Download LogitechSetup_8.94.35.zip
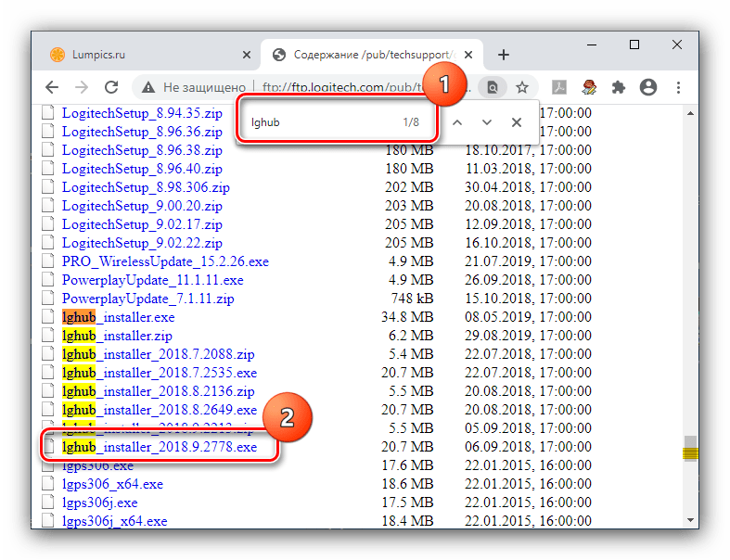This screenshot has width=730, height=560. (x=142, y=113)
